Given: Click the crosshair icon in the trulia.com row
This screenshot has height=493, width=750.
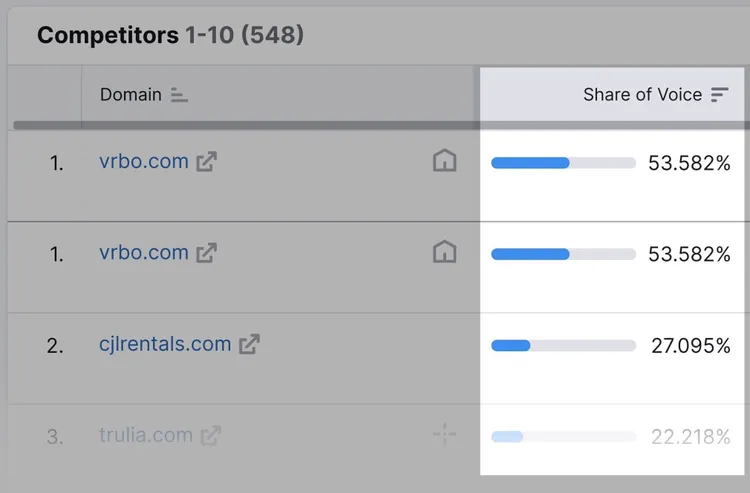Looking at the screenshot, I should click(445, 434).
